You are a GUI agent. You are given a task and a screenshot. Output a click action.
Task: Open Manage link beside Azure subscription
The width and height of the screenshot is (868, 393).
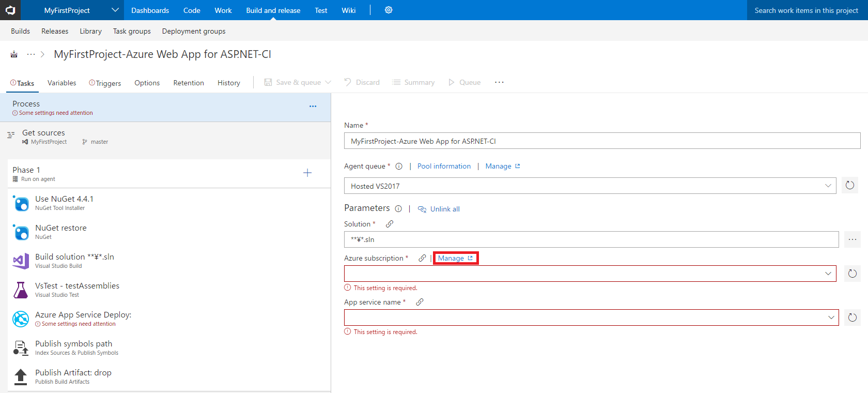point(456,258)
